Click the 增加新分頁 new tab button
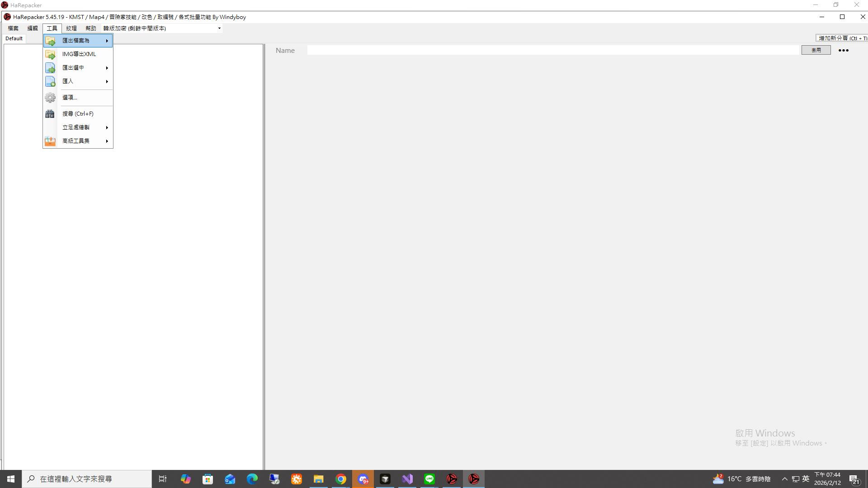Screen dimensions: 868x488 tap(842, 38)
